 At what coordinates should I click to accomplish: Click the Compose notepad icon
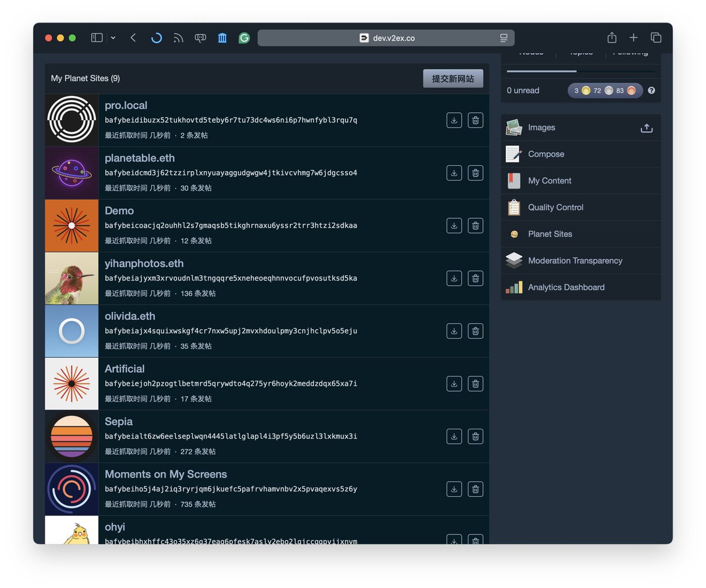click(514, 154)
